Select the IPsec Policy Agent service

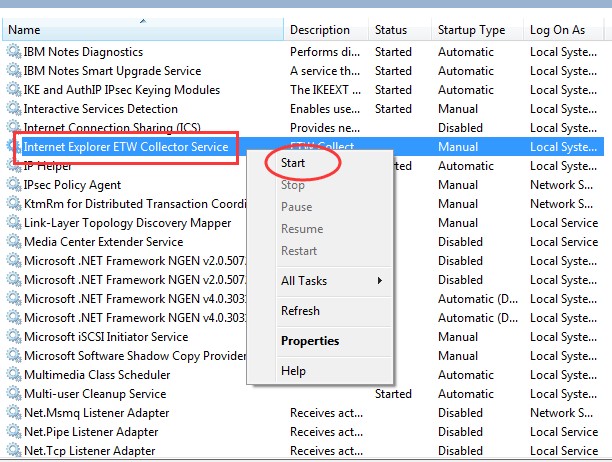tap(72, 185)
